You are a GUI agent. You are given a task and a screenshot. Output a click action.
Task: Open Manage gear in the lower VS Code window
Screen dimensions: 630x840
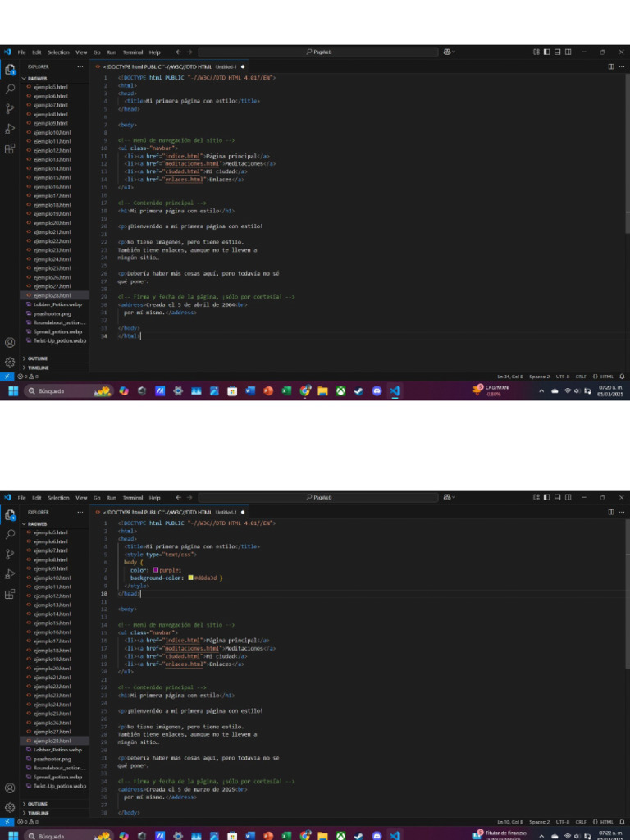coord(10,807)
